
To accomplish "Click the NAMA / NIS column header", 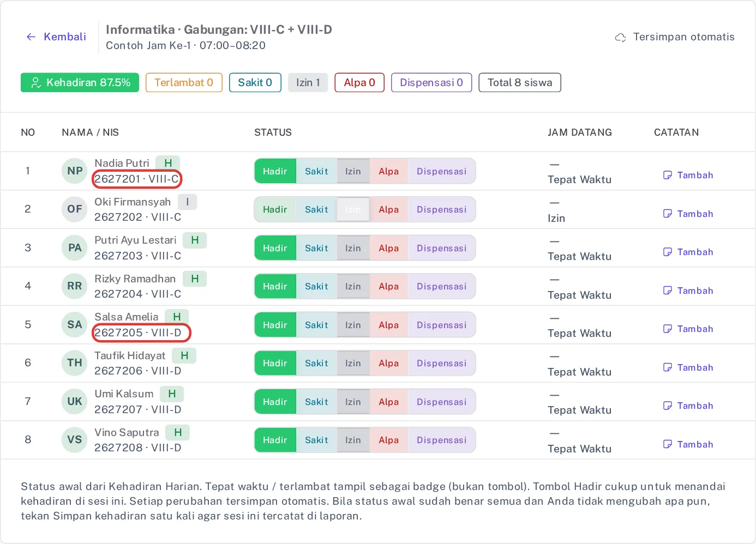I will 90,132.
